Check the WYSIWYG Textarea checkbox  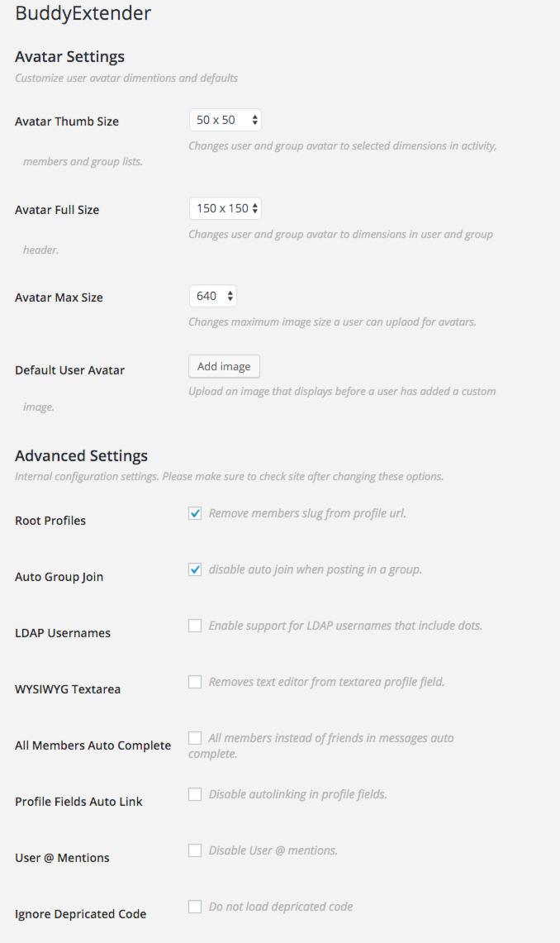[x=195, y=683]
